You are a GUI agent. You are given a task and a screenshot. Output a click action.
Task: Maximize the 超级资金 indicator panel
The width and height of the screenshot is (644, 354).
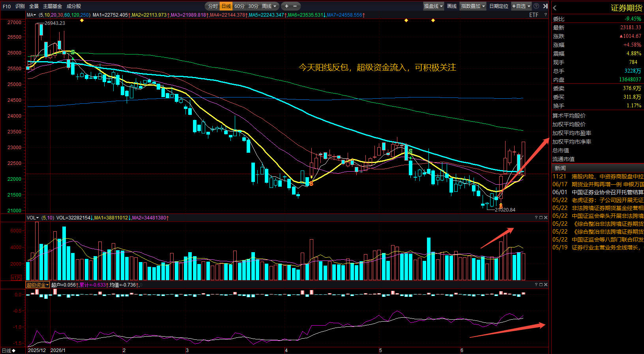pos(541,285)
